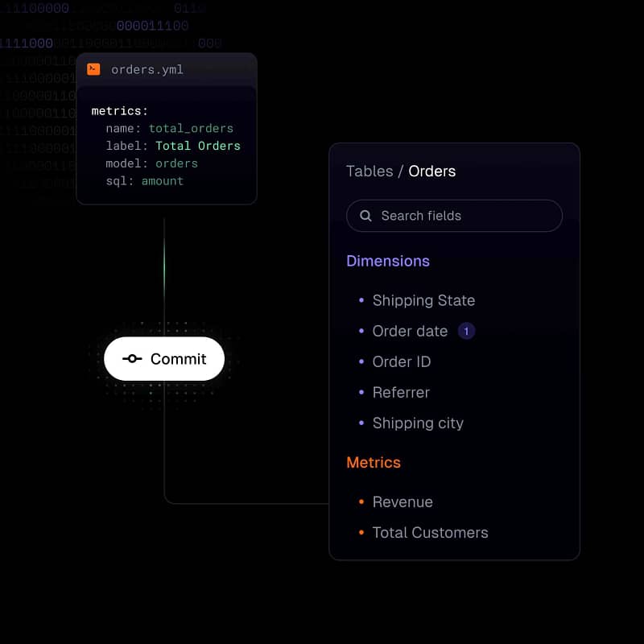Click the orange terminal icon beside orders.yml
The width and height of the screenshot is (644, 644).
click(93, 69)
